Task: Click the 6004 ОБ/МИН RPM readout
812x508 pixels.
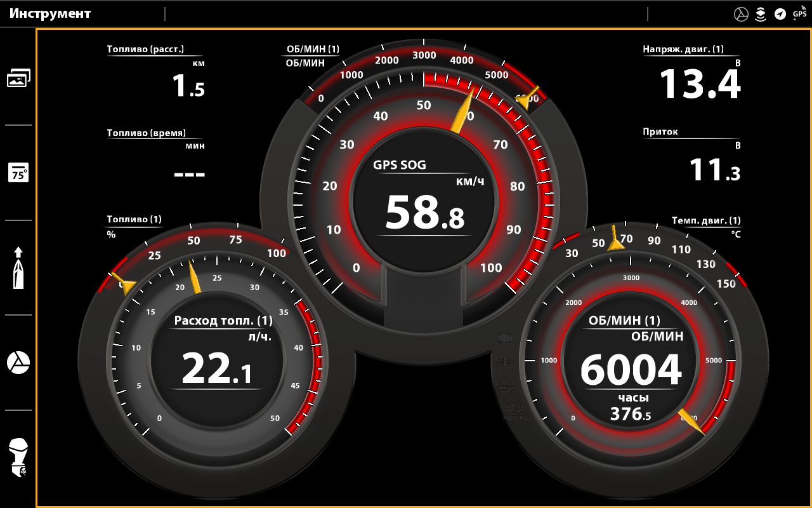Action: [x=631, y=370]
